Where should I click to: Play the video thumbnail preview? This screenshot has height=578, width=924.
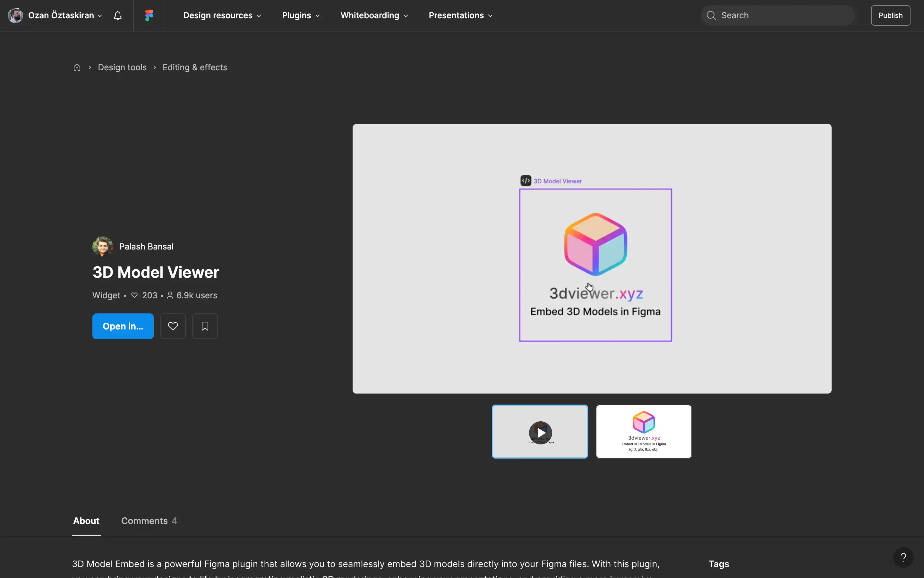pos(540,432)
